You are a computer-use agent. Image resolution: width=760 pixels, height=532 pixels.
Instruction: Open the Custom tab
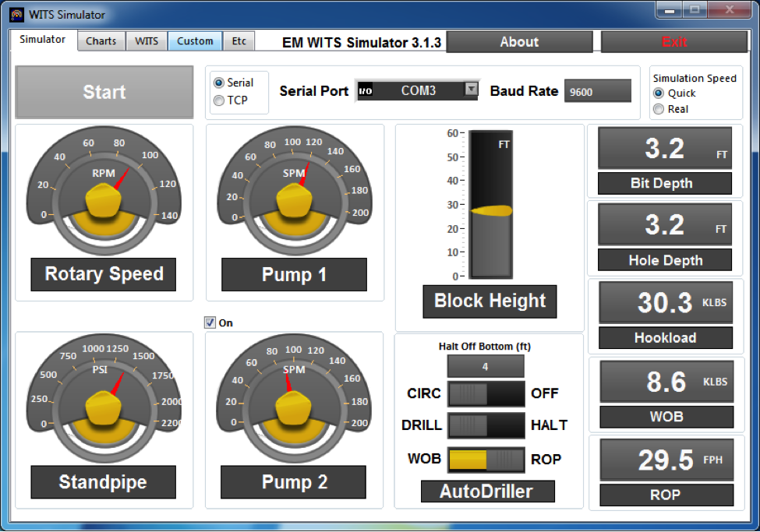tap(195, 41)
